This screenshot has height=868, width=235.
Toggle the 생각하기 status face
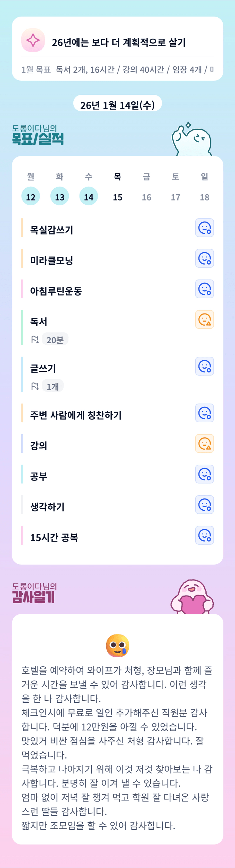click(x=204, y=505)
